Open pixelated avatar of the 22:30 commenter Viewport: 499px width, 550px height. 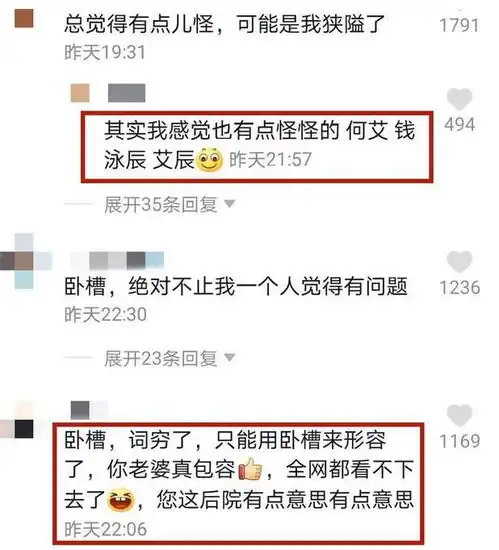tap(25, 261)
